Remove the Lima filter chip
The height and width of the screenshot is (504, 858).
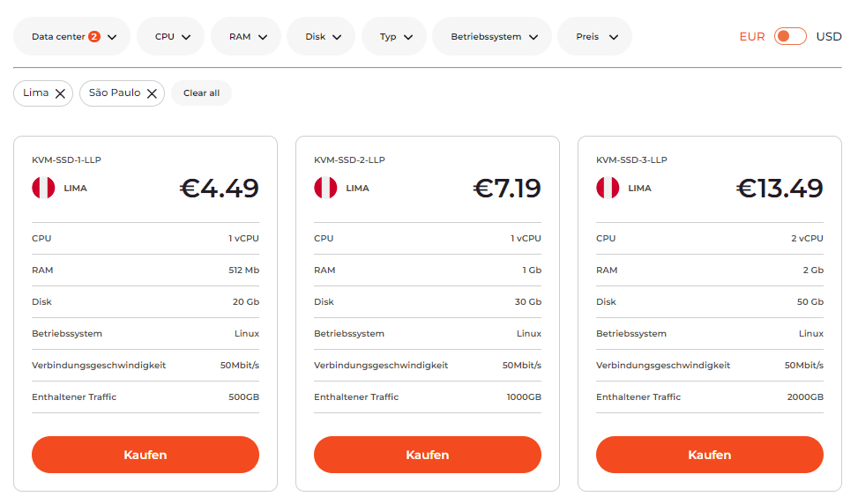pyautogui.click(x=60, y=93)
